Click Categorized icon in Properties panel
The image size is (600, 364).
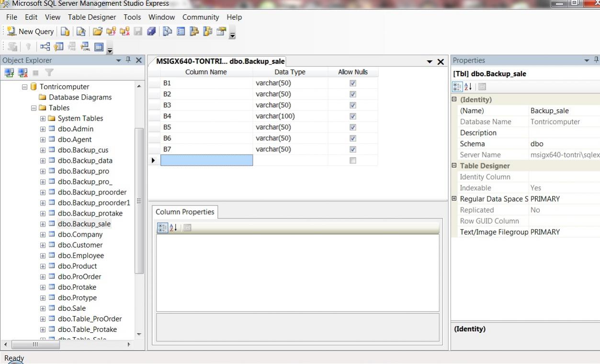coord(457,87)
